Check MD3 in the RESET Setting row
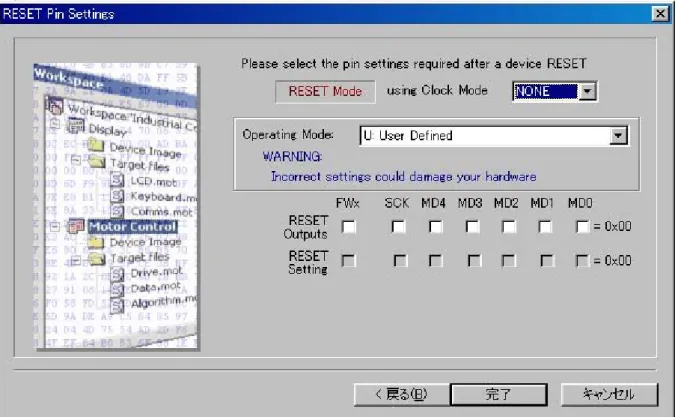The width and height of the screenshot is (678, 417). [x=474, y=260]
